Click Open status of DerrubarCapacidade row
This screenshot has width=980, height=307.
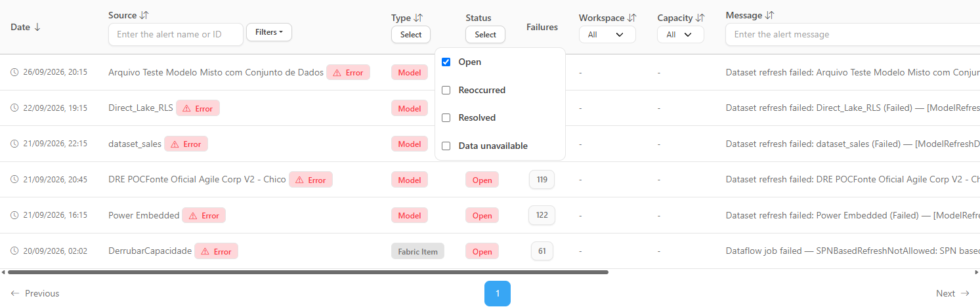pos(482,251)
